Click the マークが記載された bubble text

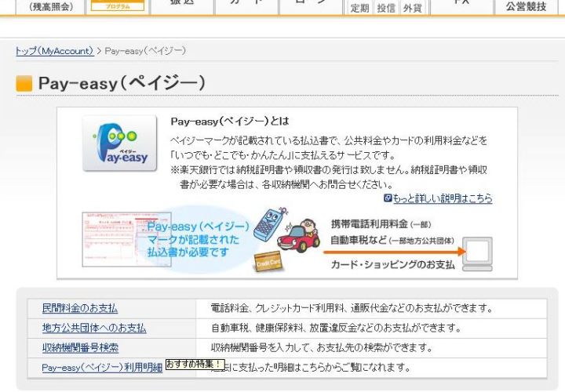[x=193, y=240]
